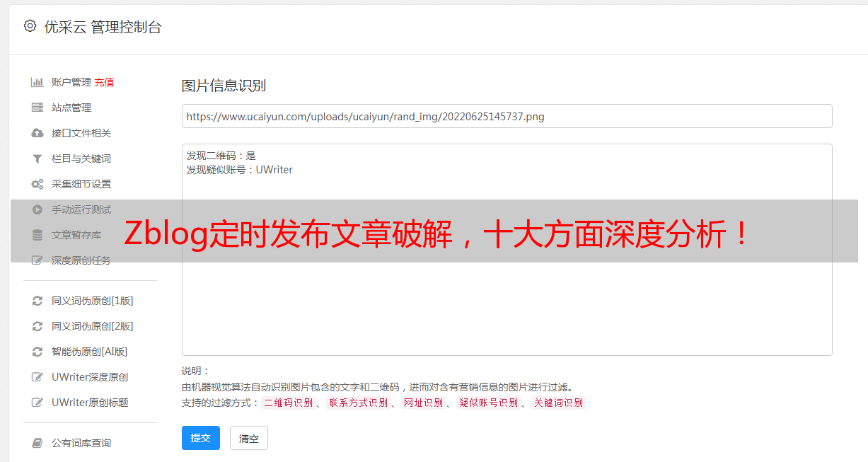Click the recognition result text area

coord(507,250)
